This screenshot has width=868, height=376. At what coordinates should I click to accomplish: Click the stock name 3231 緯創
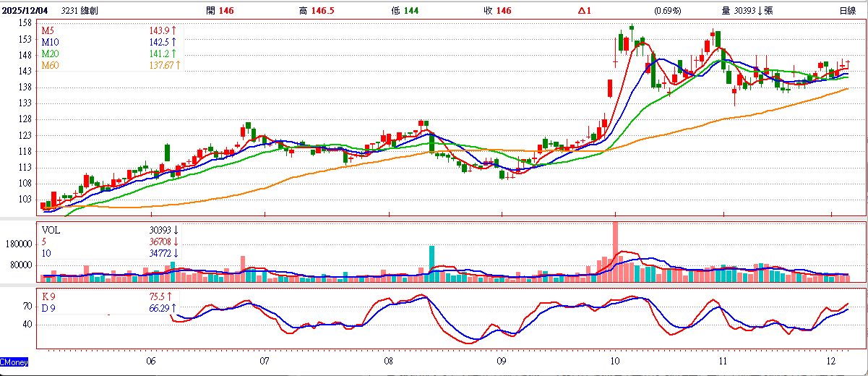click(80, 11)
